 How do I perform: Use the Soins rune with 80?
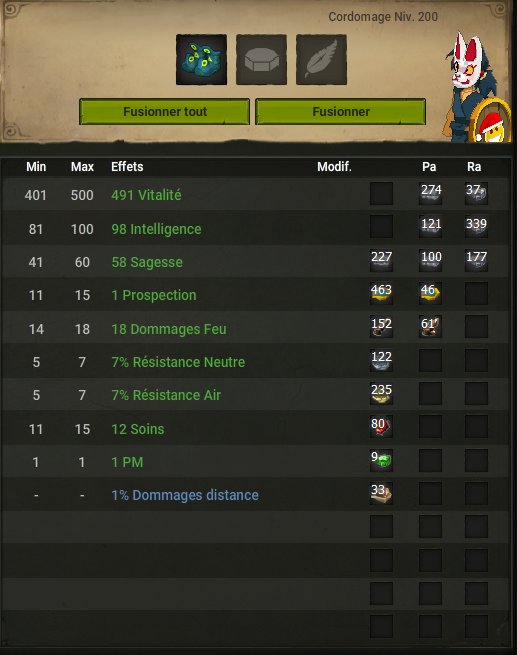click(x=381, y=427)
